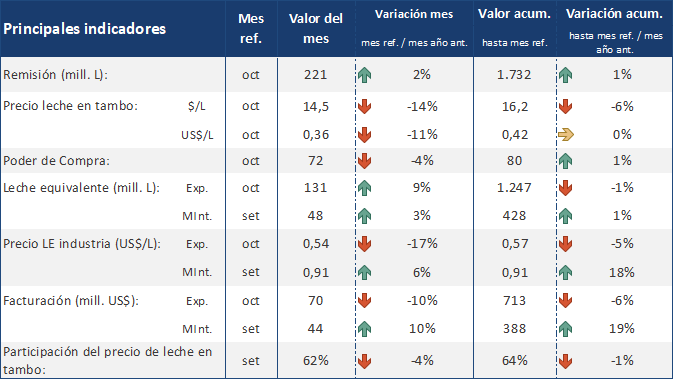Viewport: 674px width, 380px height.
Task: Select the Variación acum. column header
Action: click(x=614, y=14)
